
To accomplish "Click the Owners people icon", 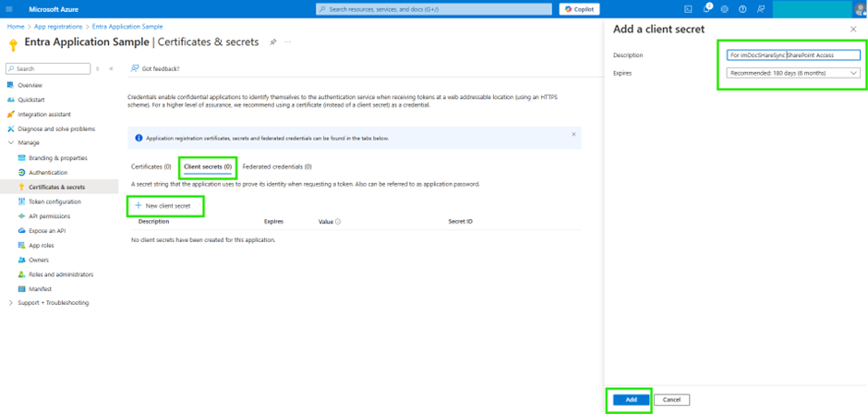I will (x=21, y=260).
